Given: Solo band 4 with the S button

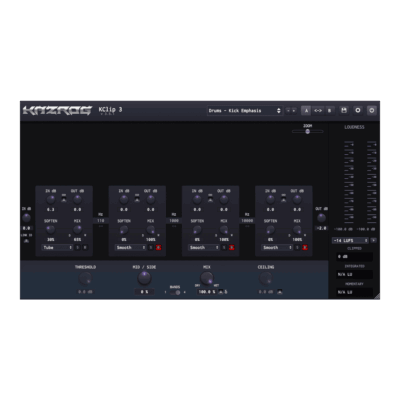Looking at the screenshot, I should point(298,247).
